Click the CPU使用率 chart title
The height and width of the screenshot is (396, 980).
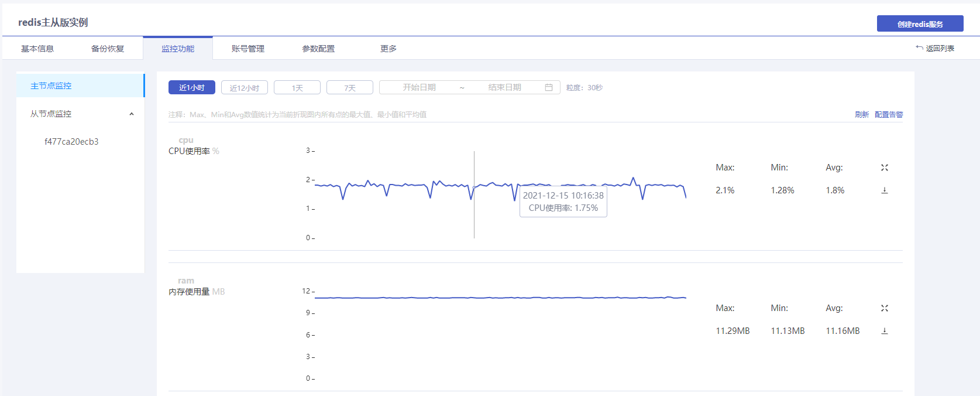[x=189, y=151]
